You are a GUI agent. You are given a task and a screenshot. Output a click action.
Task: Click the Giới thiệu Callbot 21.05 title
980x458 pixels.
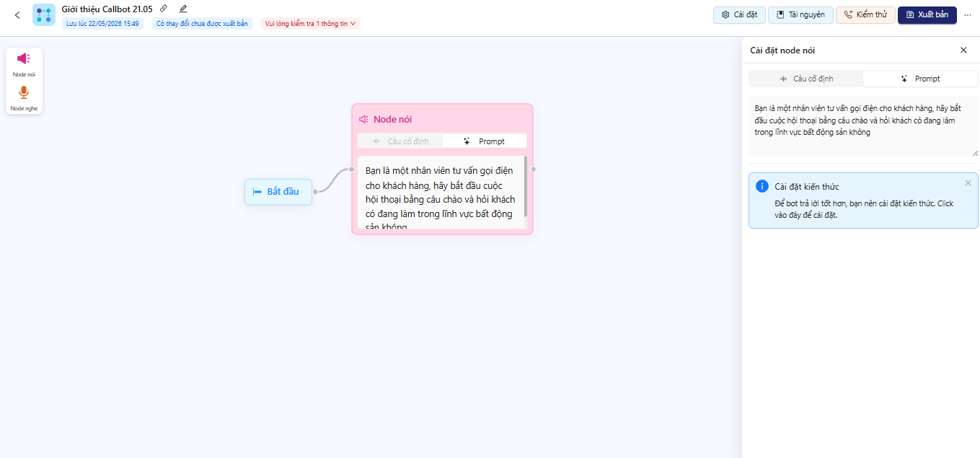(107, 9)
